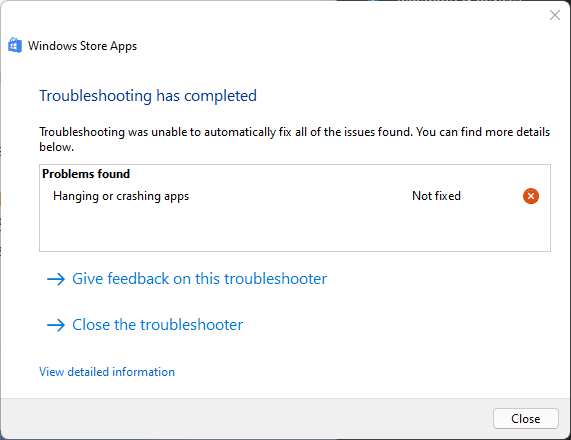This screenshot has width=571, height=440.
Task: Select Close the troubleshooter link
Action: point(157,325)
